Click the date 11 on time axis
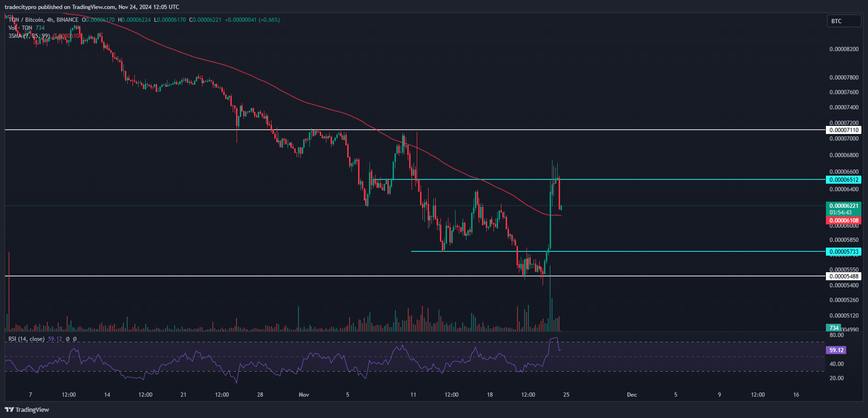The image size is (868, 418). click(413, 395)
